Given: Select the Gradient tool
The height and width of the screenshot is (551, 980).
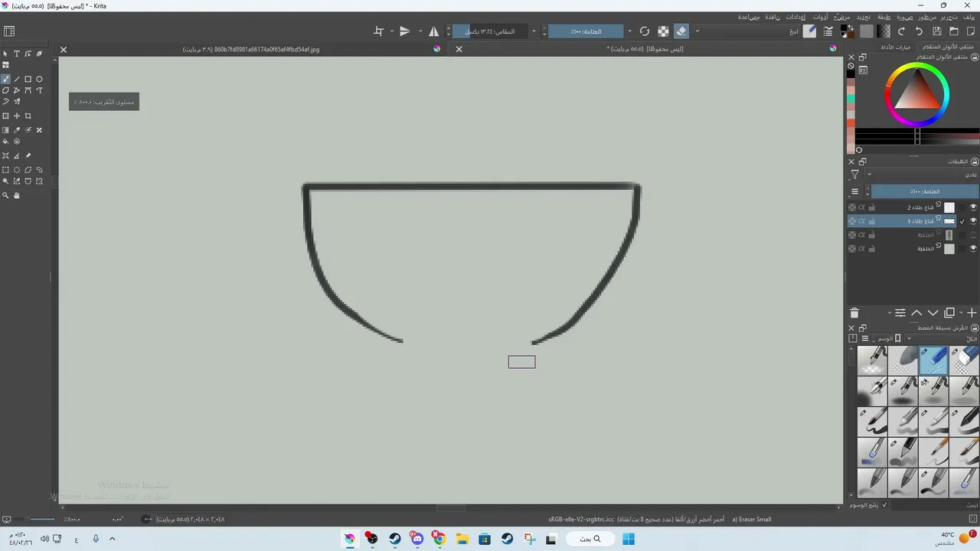Looking at the screenshot, I should (5, 130).
